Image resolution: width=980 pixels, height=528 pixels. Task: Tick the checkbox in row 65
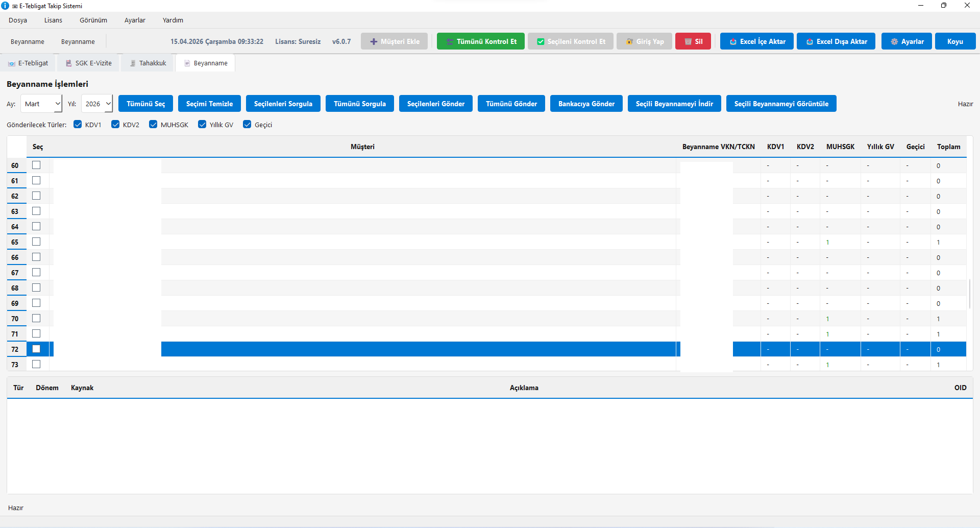36,242
